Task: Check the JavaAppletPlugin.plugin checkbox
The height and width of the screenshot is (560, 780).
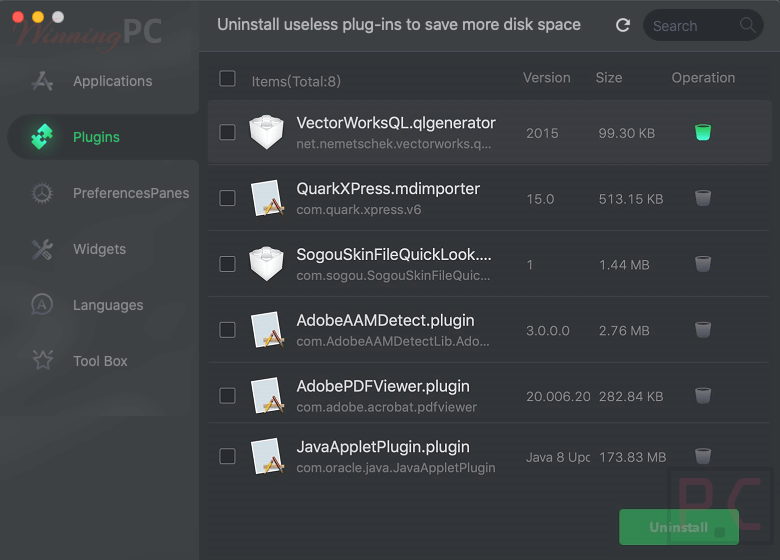Action: (x=227, y=456)
